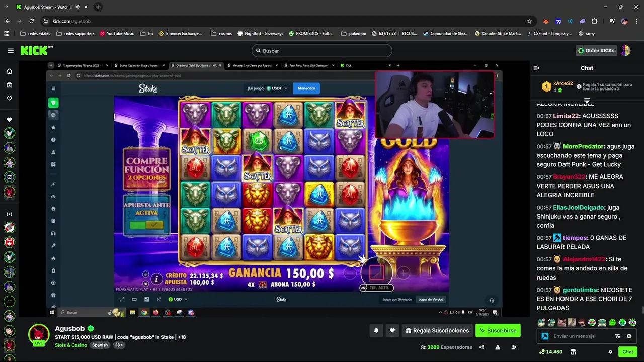Click xArceS2 in the gift leaderboard

pos(563,83)
